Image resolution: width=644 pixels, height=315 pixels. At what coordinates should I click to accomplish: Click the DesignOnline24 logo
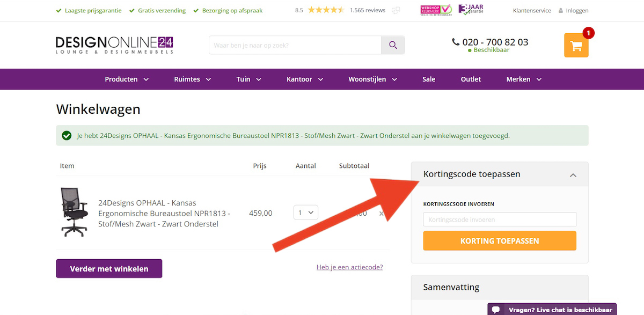point(114,45)
